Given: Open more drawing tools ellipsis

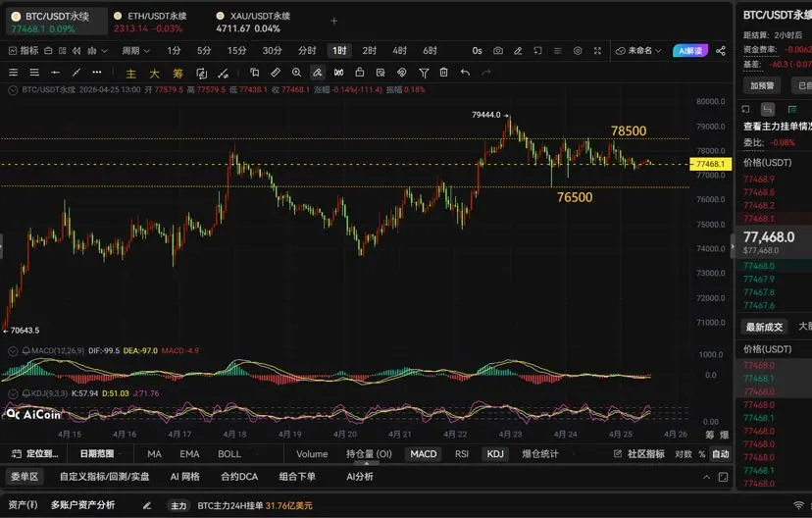Looking at the screenshot, I should pos(97,72).
